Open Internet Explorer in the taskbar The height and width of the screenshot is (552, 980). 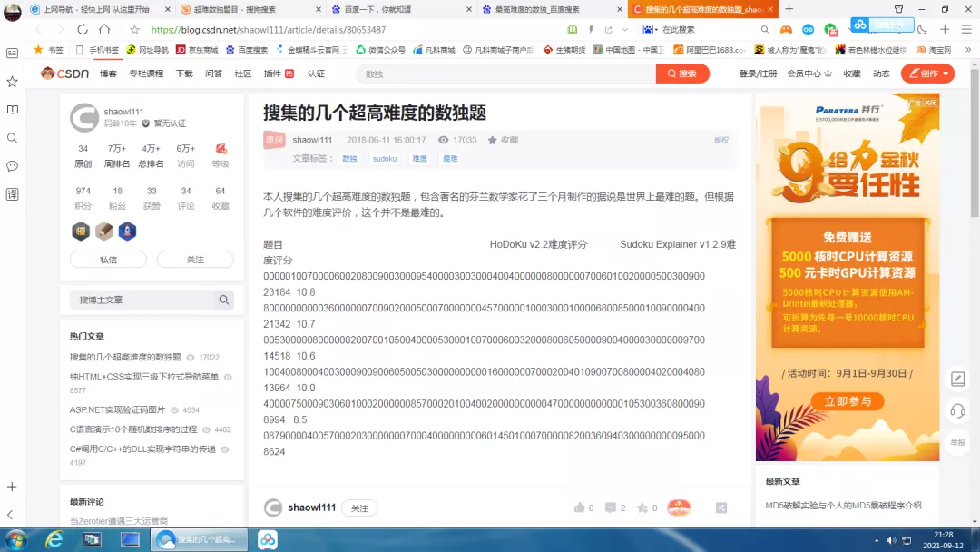(54, 539)
